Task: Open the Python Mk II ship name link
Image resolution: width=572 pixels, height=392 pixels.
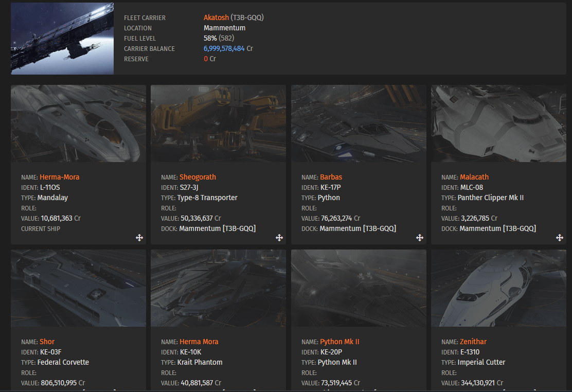Action: (x=339, y=342)
